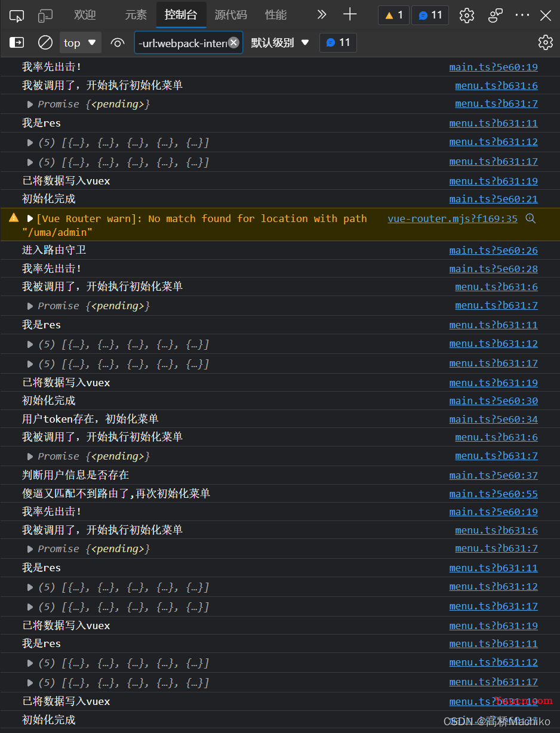Open the vue-router.mjs?f169:35 source link
The height and width of the screenshot is (733, 560).
pyautogui.click(x=453, y=218)
